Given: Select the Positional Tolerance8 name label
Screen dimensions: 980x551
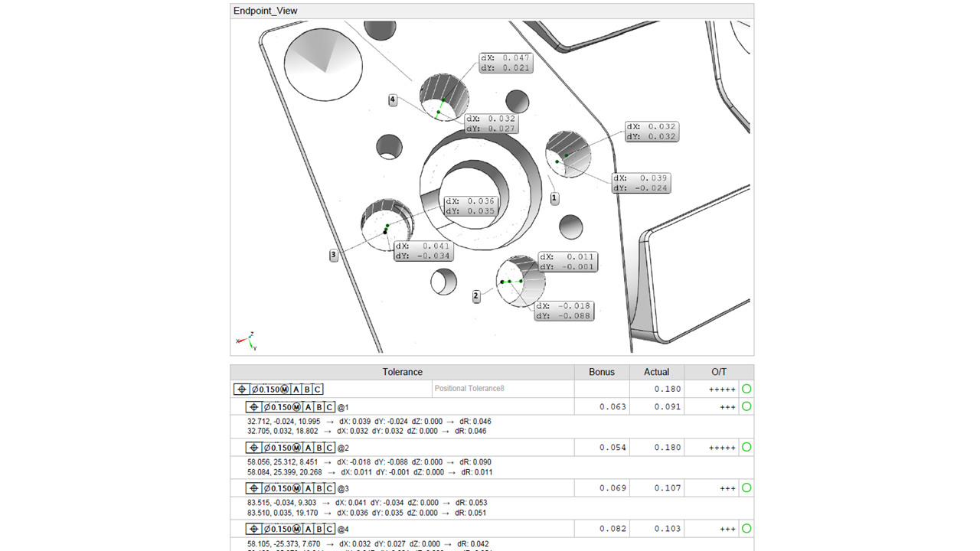Looking at the screenshot, I should (x=469, y=389).
